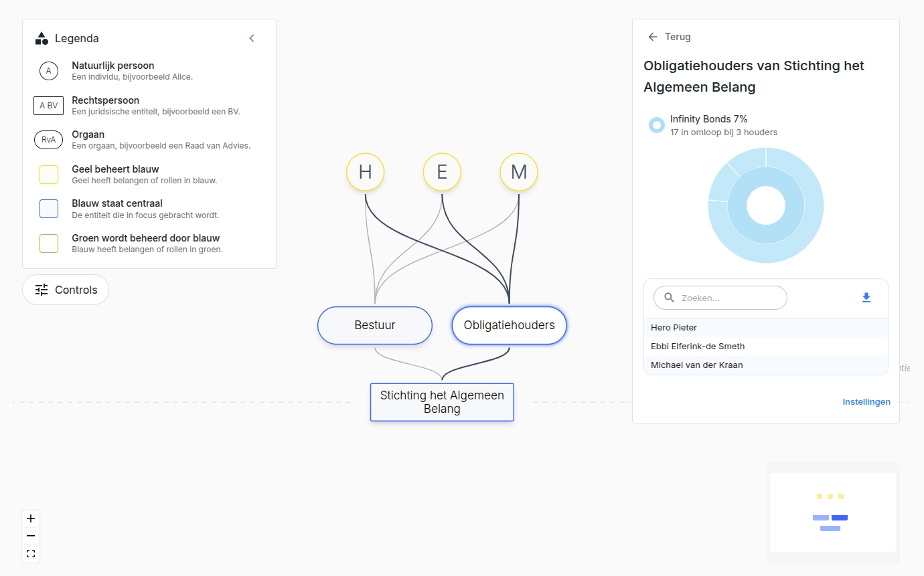
Task: Click the Legenda shapes icon
Action: click(42, 38)
